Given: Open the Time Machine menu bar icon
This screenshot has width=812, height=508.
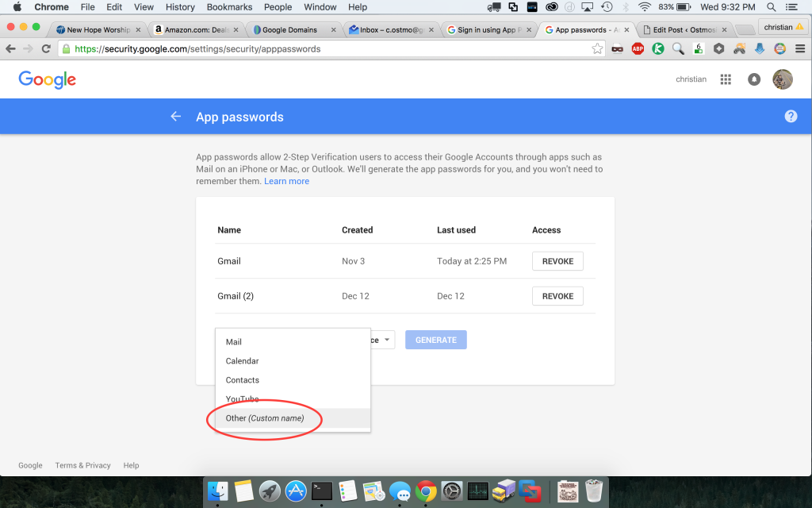Looking at the screenshot, I should (607, 6).
